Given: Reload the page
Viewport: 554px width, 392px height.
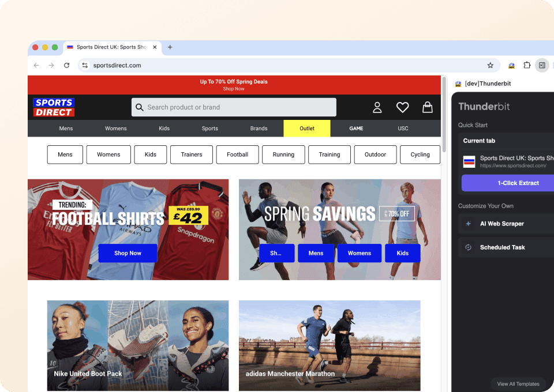Looking at the screenshot, I should click(66, 65).
